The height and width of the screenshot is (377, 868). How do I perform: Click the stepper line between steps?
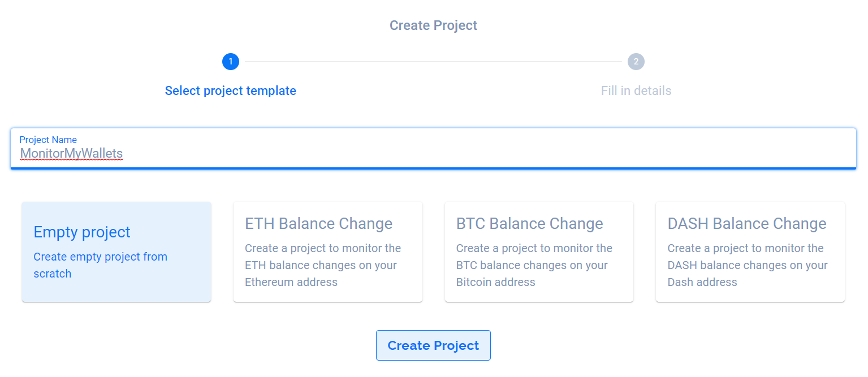tap(433, 62)
